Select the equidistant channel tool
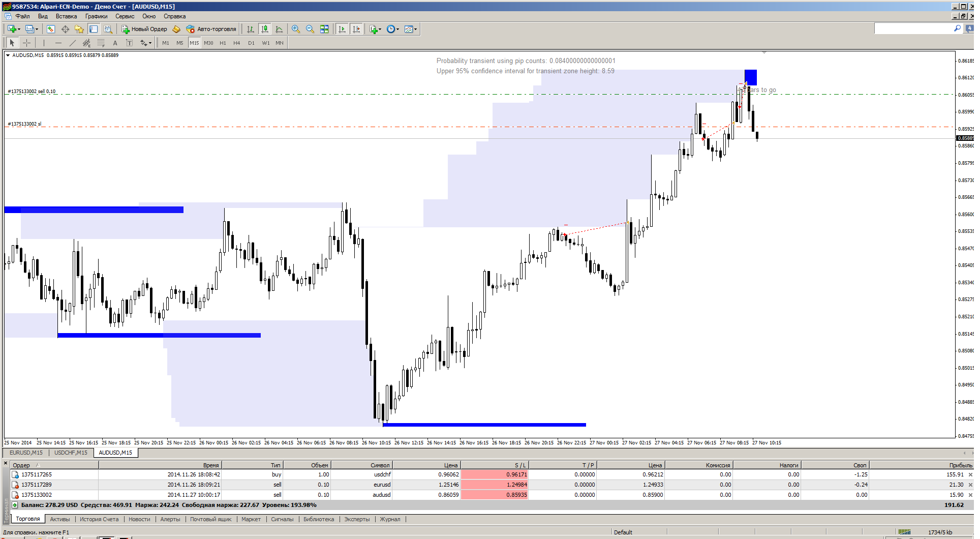 (86, 43)
